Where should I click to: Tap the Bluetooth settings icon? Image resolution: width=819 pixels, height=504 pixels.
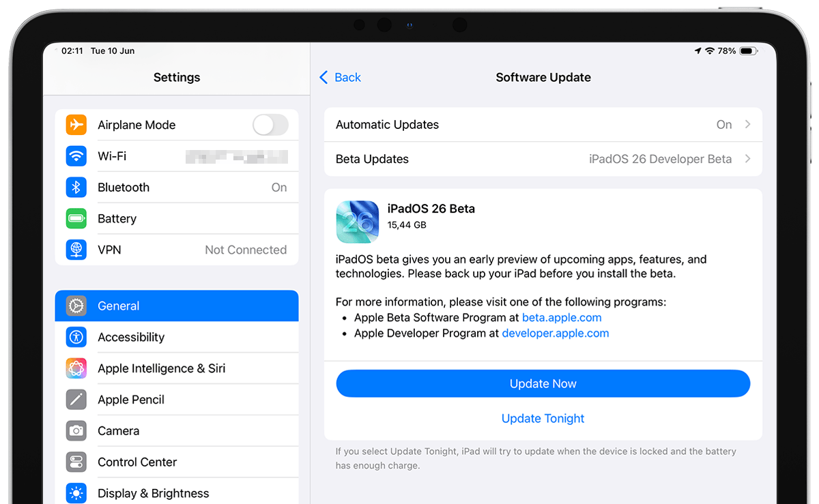76,188
